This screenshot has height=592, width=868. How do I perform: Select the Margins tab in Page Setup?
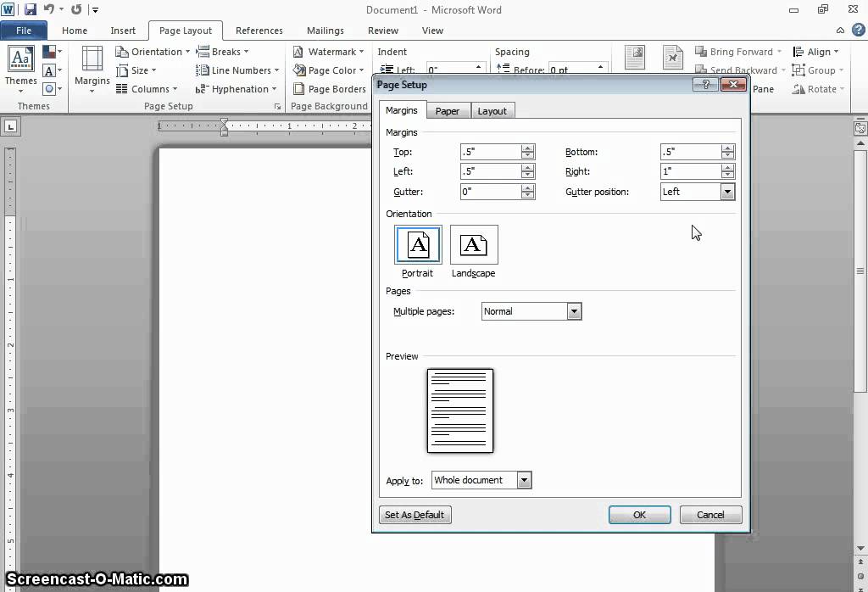tap(402, 110)
